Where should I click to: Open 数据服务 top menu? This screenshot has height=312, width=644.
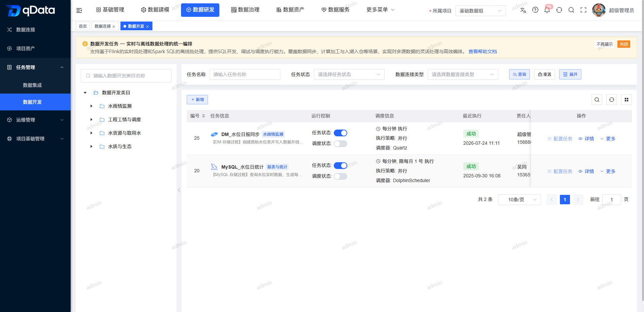click(x=335, y=10)
